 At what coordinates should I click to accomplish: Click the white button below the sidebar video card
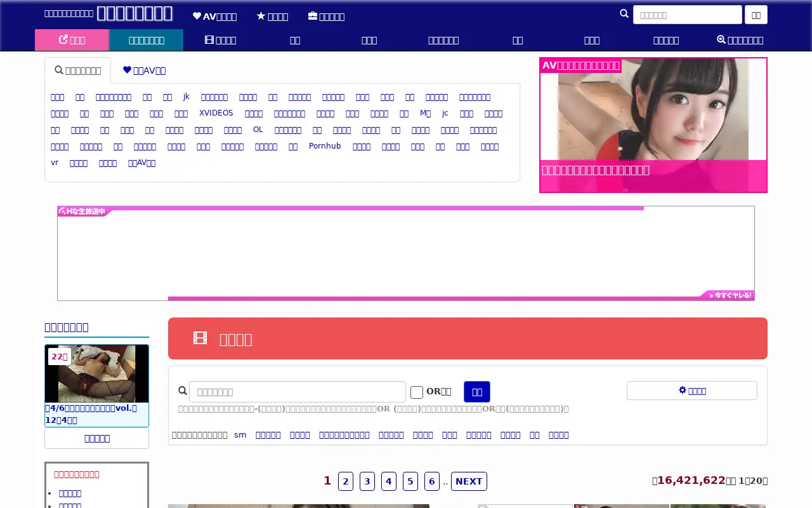click(96, 438)
